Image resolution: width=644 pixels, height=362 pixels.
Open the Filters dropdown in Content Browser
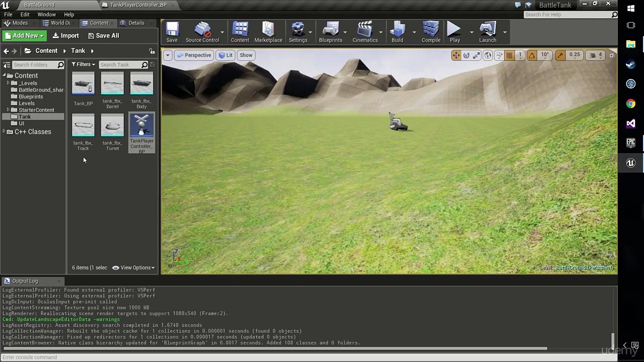click(x=83, y=65)
